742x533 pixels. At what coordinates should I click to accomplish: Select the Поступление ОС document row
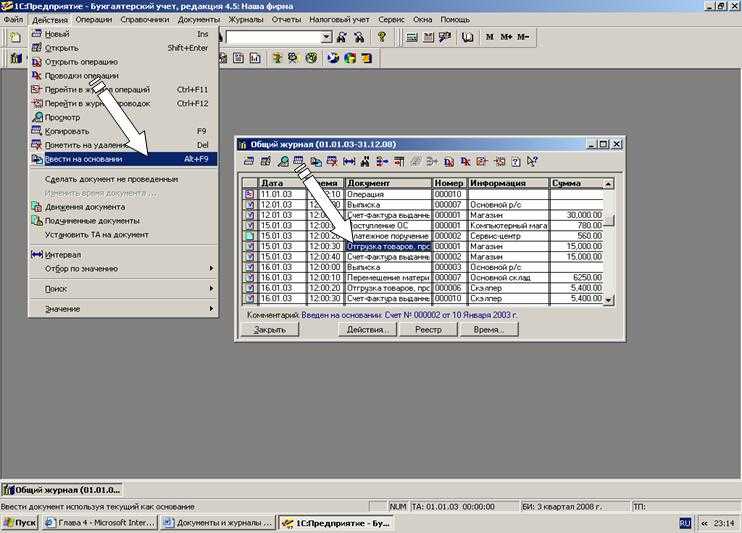pyautogui.click(x=423, y=225)
